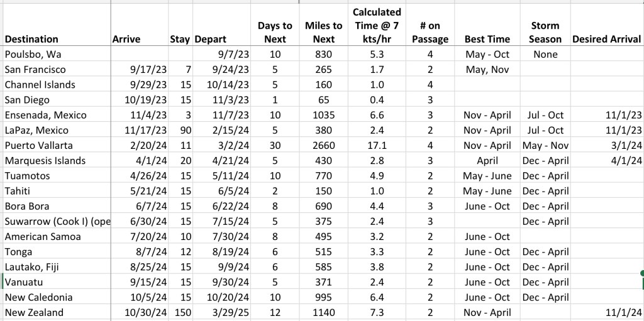
Task: Select the Tonga storm season cell
Action: pos(545,251)
